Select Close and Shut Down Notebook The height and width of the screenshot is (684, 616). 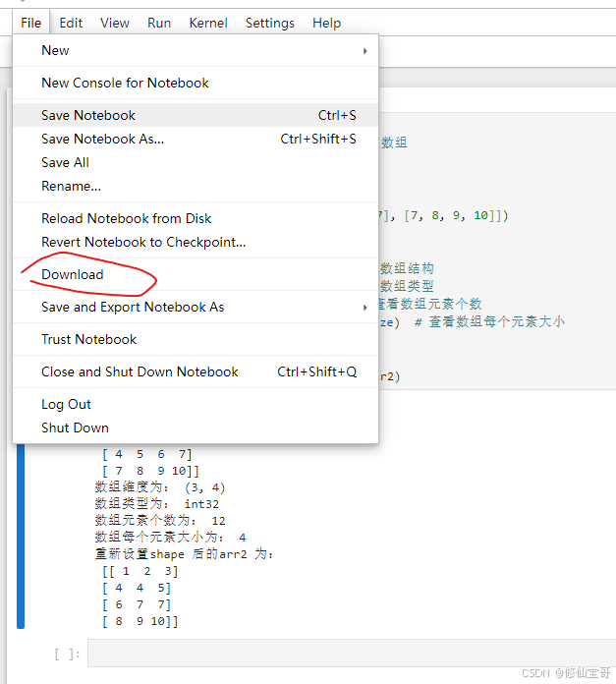pos(196,371)
